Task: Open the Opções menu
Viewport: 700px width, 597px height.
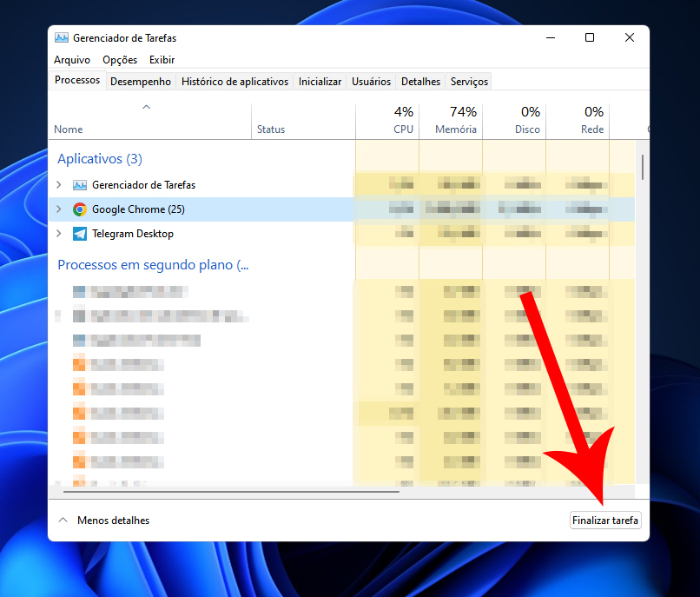Action: point(120,60)
